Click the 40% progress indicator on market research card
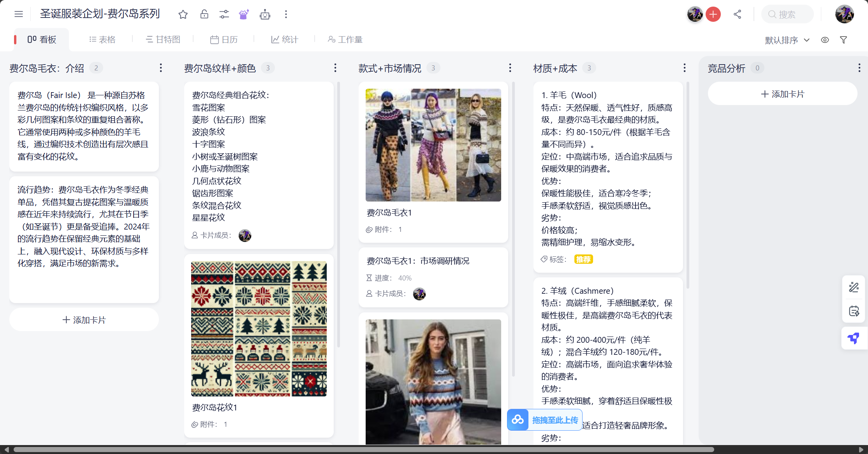Viewport: 868px width, 454px height. click(x=405, y=278)
